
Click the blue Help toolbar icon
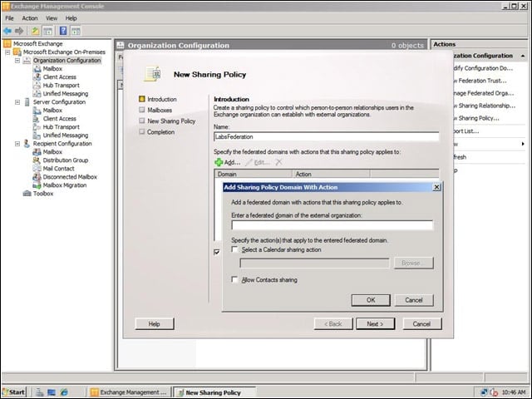(x=63, y=31)
